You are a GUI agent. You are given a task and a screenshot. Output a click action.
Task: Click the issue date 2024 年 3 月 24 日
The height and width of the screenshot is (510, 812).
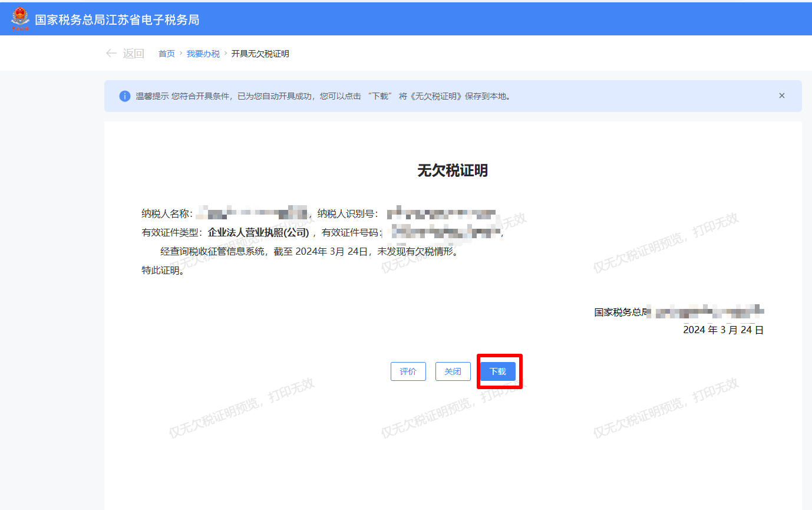pyautogui.click(x=723, y=330)
